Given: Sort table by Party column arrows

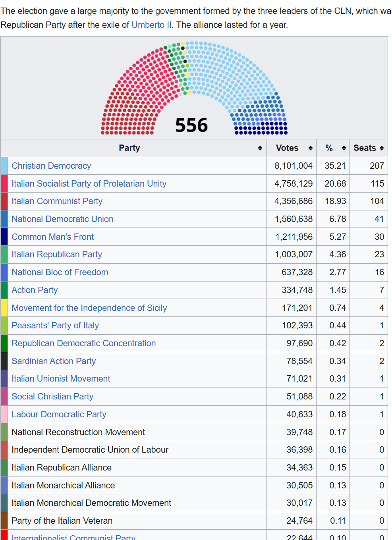Looking at the screenshot, I should pos(260,148).
